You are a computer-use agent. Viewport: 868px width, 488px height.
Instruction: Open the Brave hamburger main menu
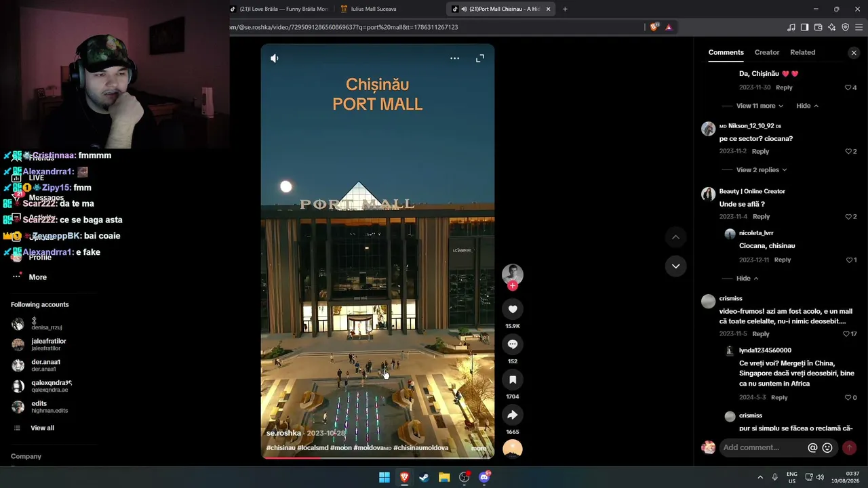[859, 27]
